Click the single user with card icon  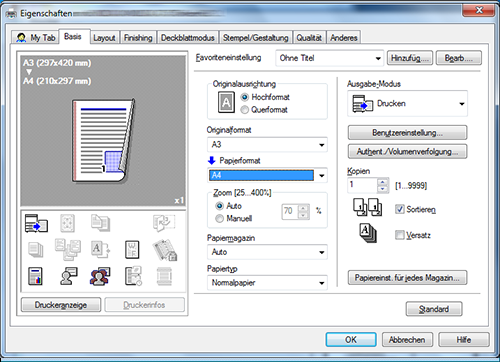[x=68, y=276]
